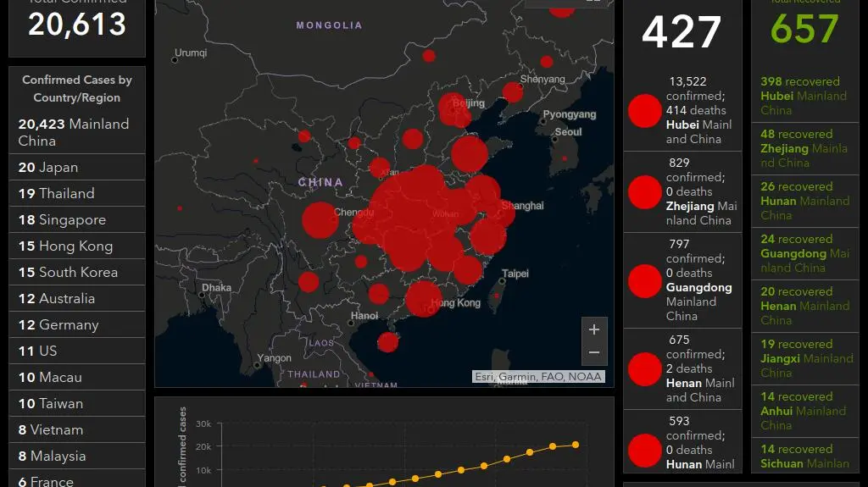The image size is (868, 487).
Task: Open the Guangdong 24 recovered entry
Action: click(804, 253)
